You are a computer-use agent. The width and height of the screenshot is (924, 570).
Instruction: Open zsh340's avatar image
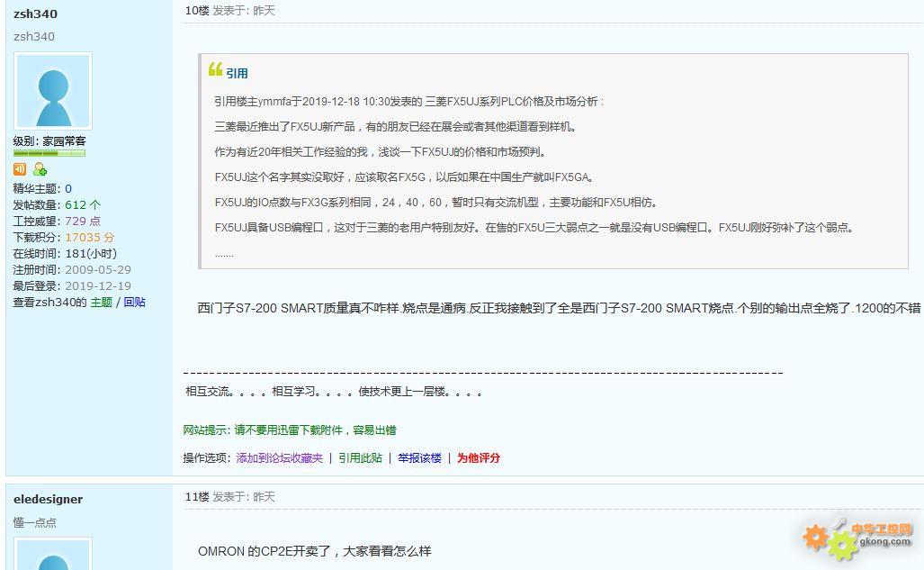tap(53, 91)
